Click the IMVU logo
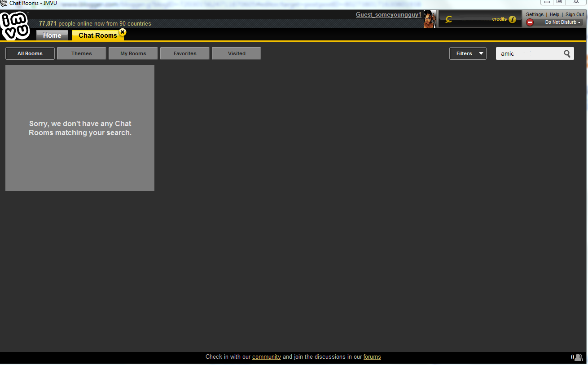This screenshot has height=365, width=588. coord(15,26)
